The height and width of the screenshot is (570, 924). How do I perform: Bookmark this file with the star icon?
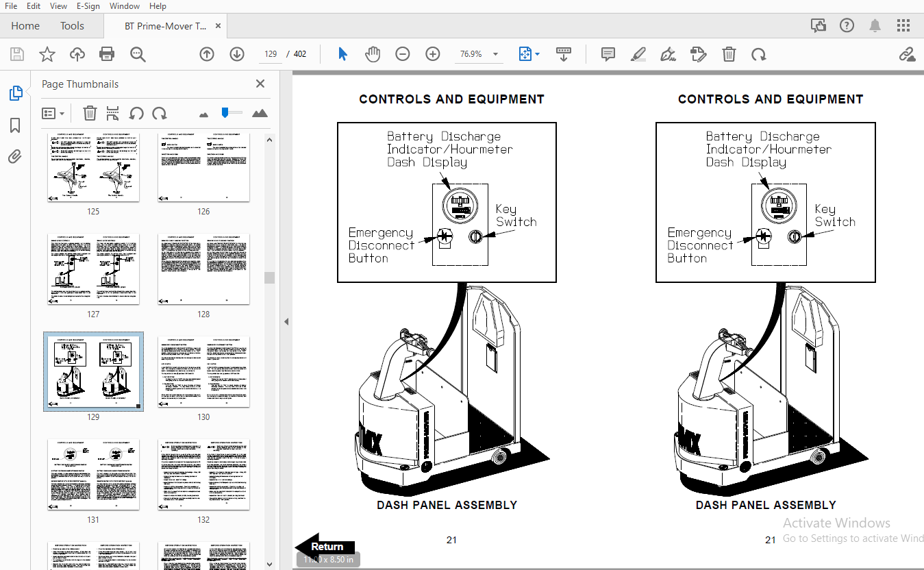pyautogui.click(x=47, y=54)
